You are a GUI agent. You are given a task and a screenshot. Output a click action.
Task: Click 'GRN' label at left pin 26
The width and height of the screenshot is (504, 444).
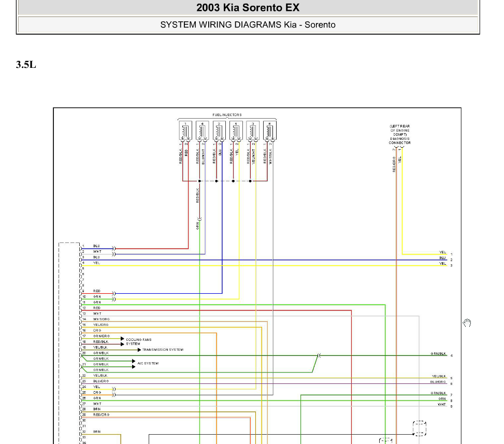(x=97, y=398)
